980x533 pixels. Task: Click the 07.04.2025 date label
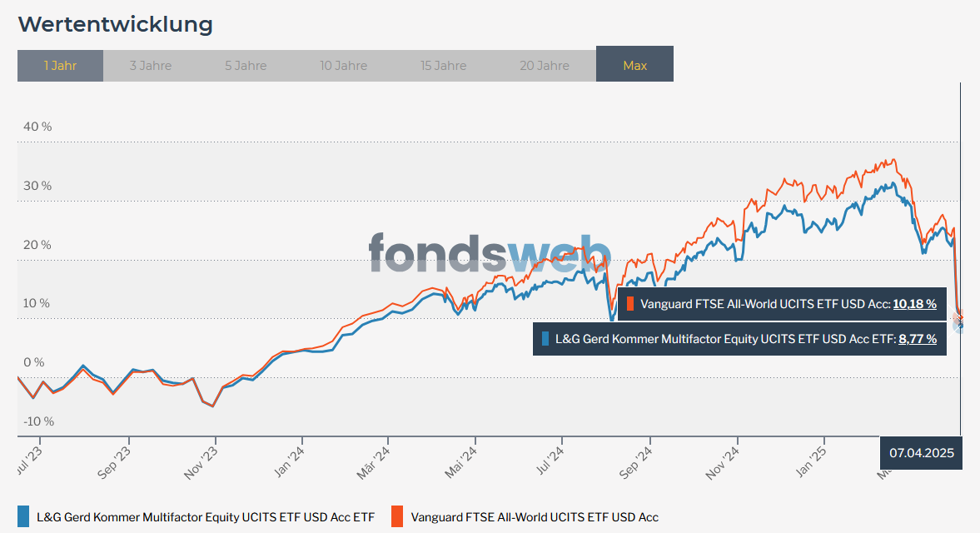tap(921, 454)
